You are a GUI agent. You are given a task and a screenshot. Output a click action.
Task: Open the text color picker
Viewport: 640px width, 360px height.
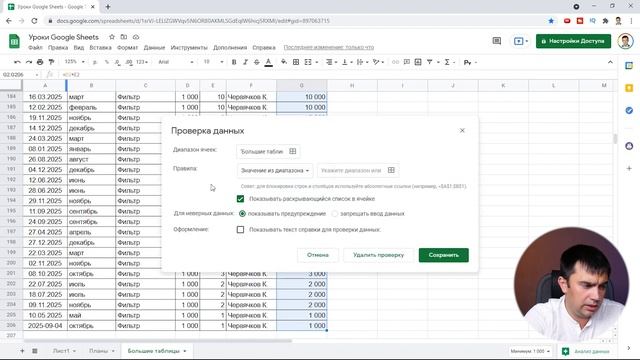click(269, 62)
